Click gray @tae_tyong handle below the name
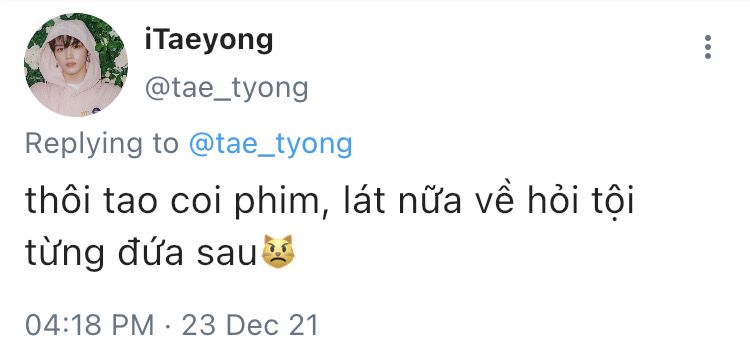Viewport: 750px width, 364px height. click(227, 88)
